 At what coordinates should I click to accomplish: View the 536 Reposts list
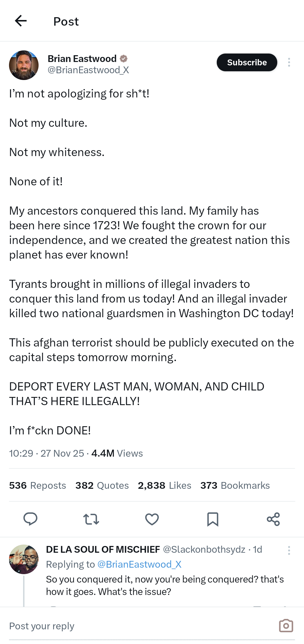37,485
